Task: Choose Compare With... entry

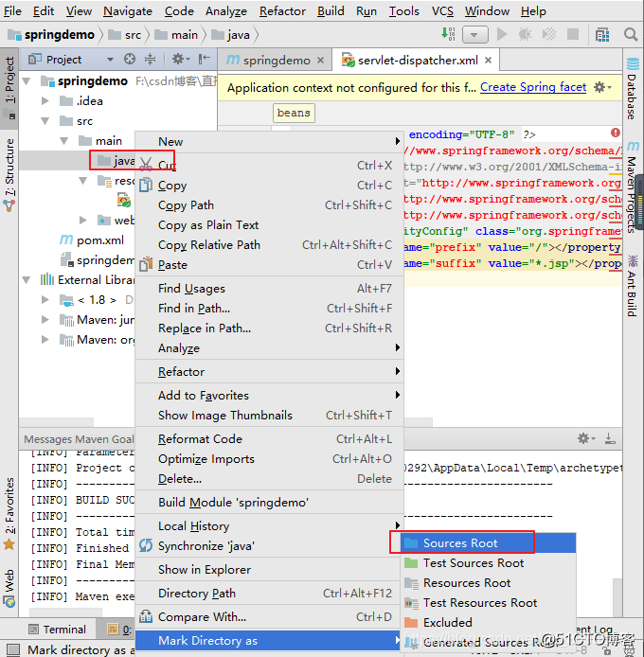Action: pos(269,617)
